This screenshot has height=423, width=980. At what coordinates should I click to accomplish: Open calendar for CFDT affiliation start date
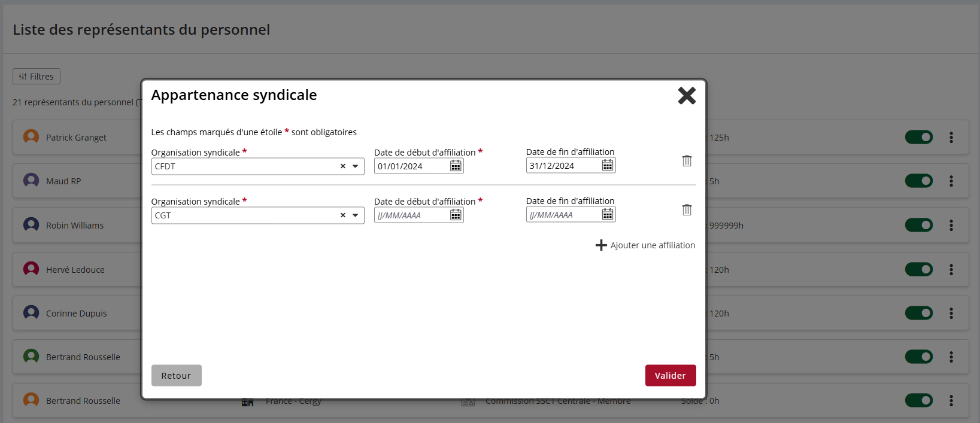[456, 166]
